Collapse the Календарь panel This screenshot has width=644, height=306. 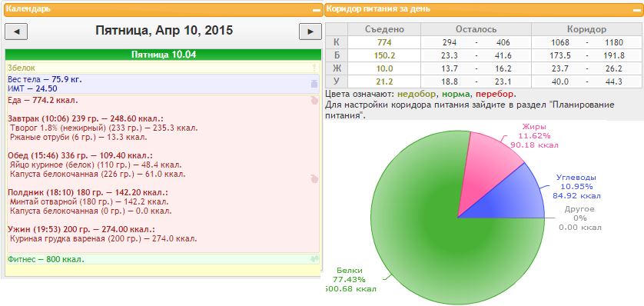pyautogui.click(x=317, y=9)
